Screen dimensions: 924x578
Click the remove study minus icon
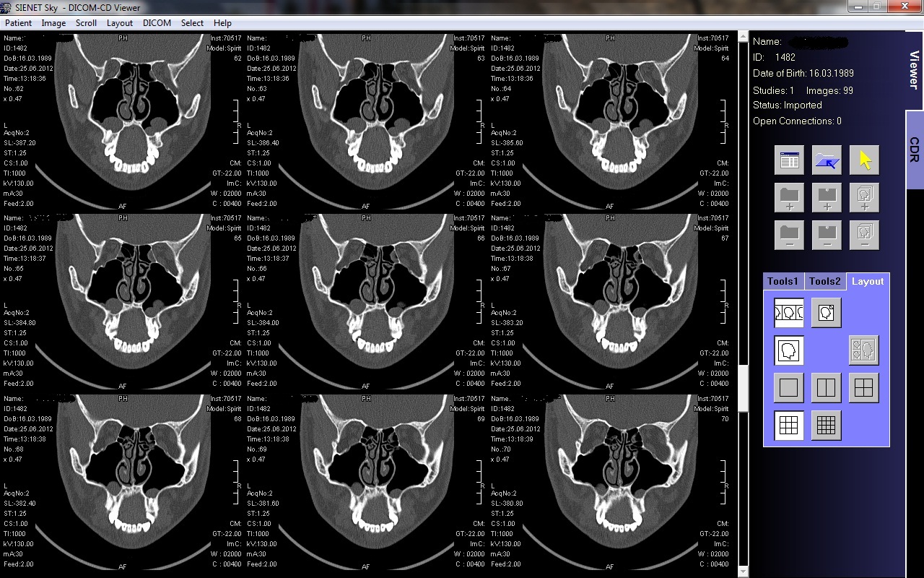(827, 236)
